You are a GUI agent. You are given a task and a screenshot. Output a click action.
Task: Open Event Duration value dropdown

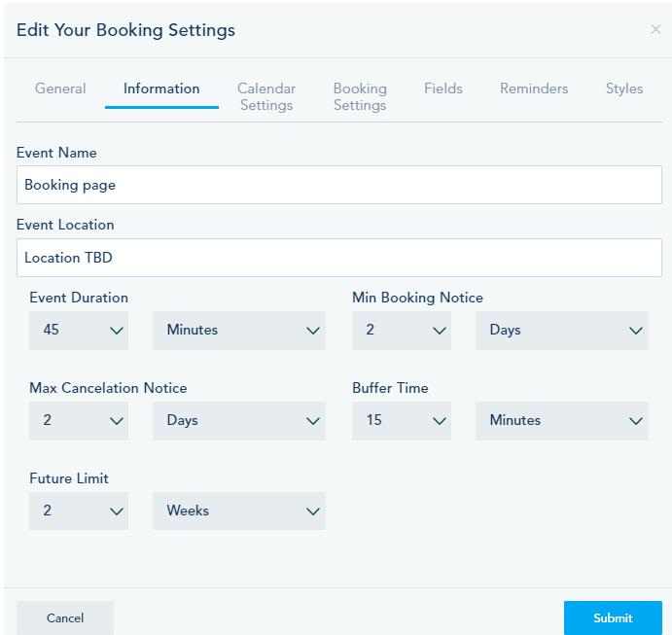pos(79,331)
